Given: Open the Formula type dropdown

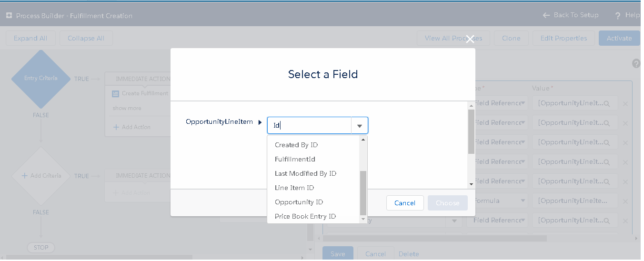Looking at the screenshot, I should click(x=523, y=201).
